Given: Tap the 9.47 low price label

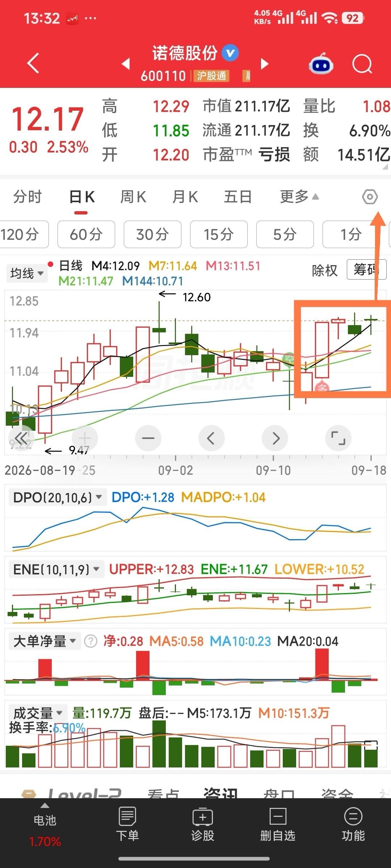Looking at the screenshot, I should 79,450.
